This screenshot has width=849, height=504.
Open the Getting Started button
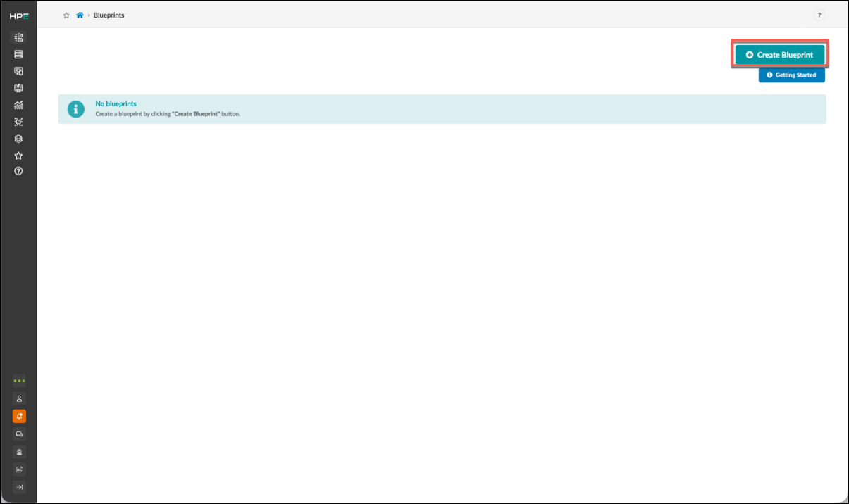tap(791, 75)
